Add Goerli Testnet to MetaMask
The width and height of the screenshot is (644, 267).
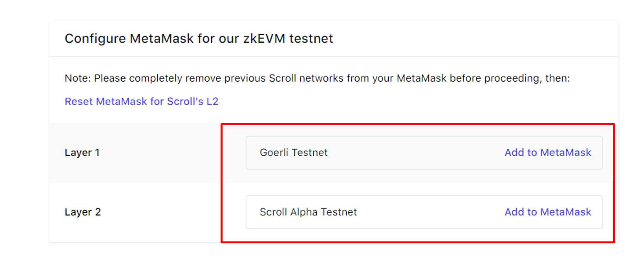pyautogui.click(x=548, y=152)
